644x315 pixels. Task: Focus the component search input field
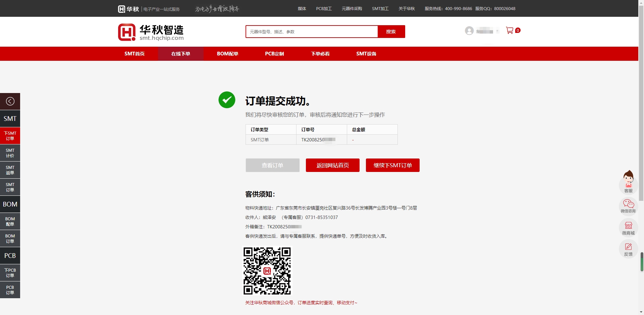click(312, 32)
